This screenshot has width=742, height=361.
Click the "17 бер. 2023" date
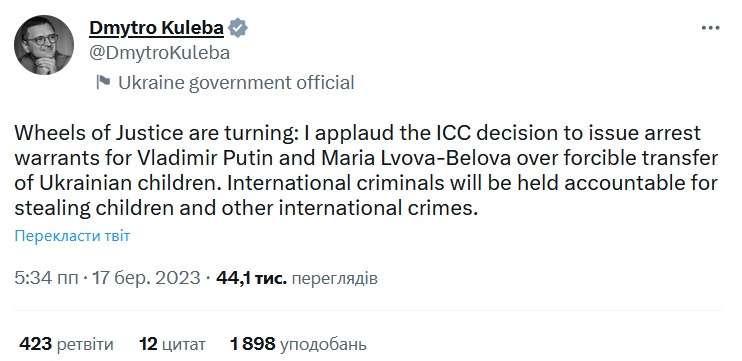147,278
